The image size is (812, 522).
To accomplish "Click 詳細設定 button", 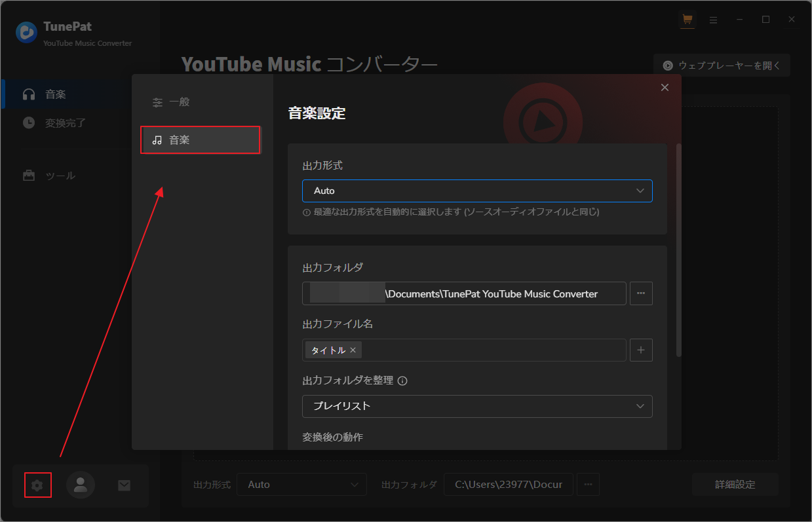I will pos(735,485).
